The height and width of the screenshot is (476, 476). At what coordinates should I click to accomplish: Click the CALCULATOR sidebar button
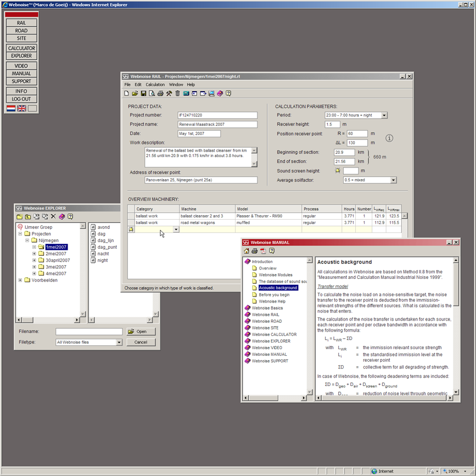pyautogui.click(x=21, y=48)
